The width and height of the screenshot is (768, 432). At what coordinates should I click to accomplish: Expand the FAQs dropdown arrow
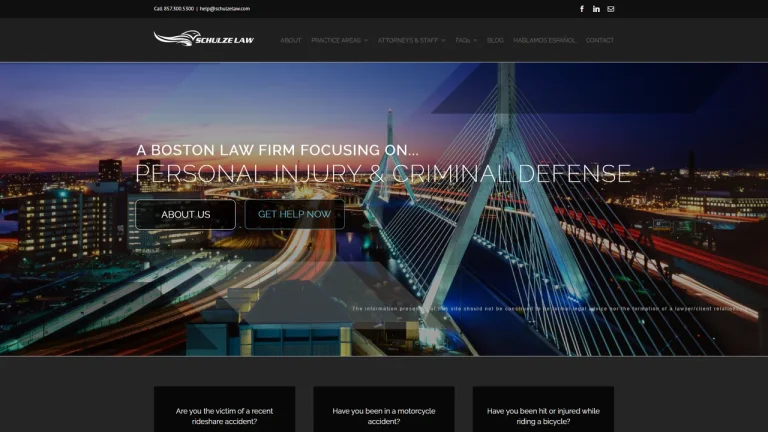click(x=475, y=41)
